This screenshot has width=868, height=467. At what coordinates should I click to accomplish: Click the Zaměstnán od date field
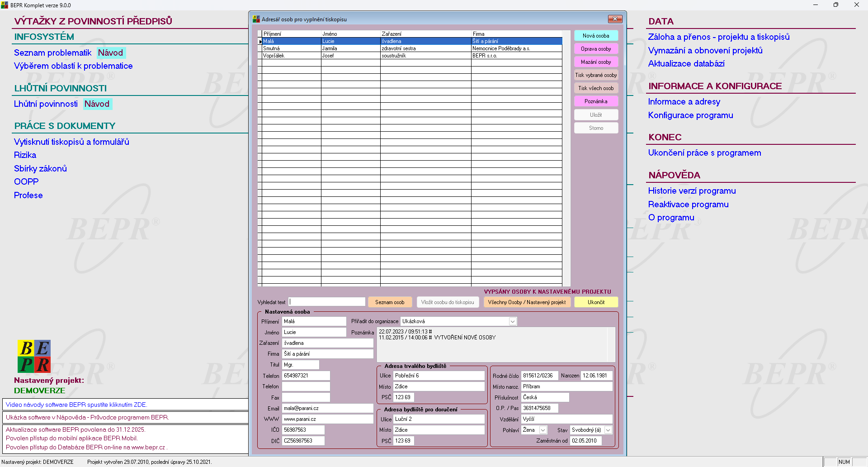point(586,441)
